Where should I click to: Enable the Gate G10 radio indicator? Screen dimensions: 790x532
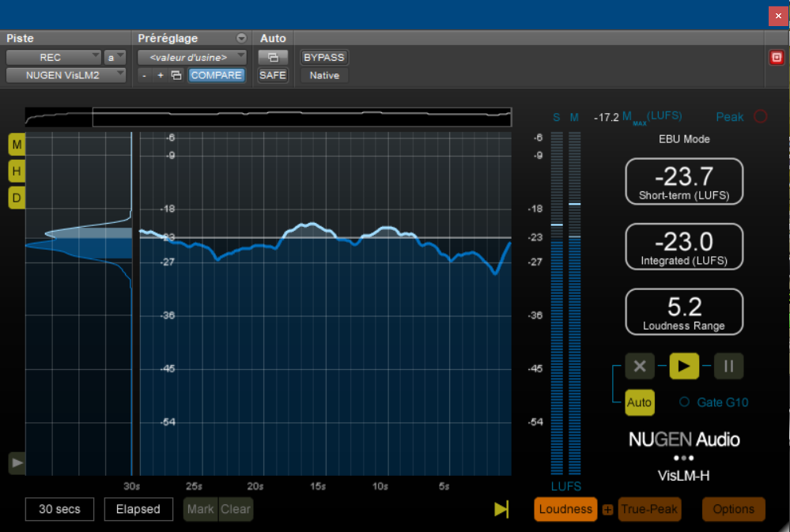point(684,402)
